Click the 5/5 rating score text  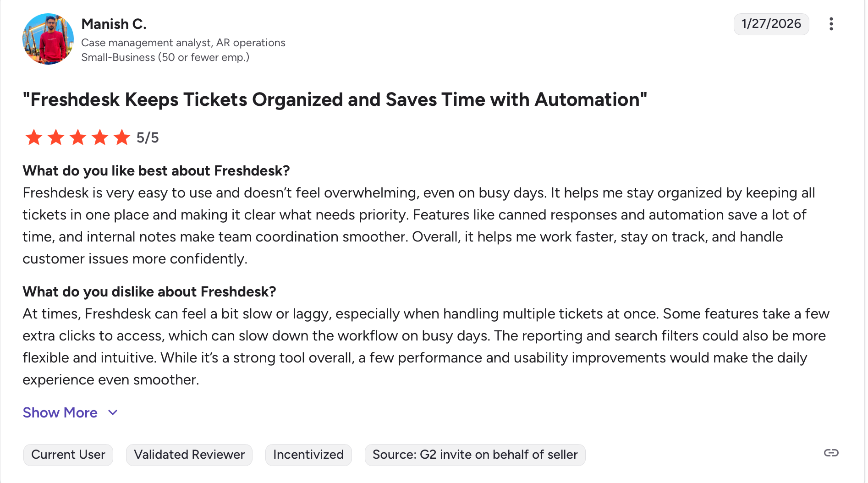(x=148, y=137)
